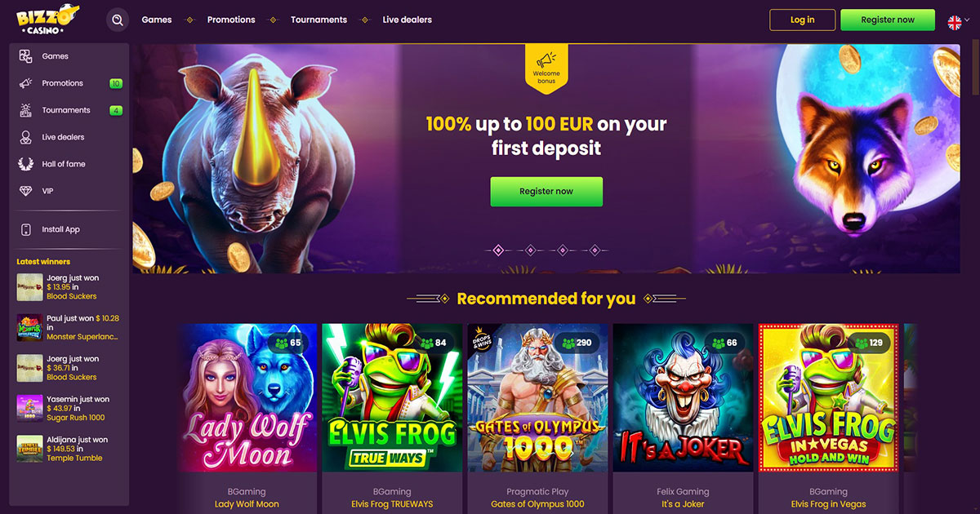Click green Register now banner button
Viewport: 980px width, 514px height.
pos(546,192)
